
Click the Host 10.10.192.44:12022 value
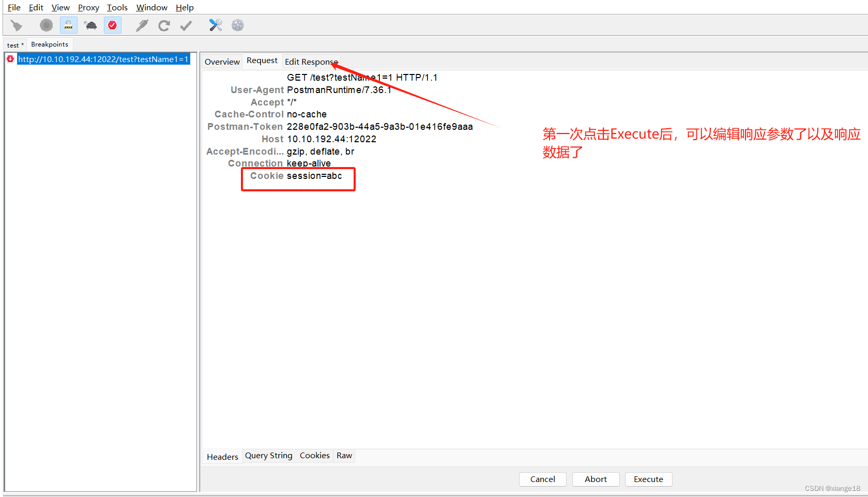331,139
